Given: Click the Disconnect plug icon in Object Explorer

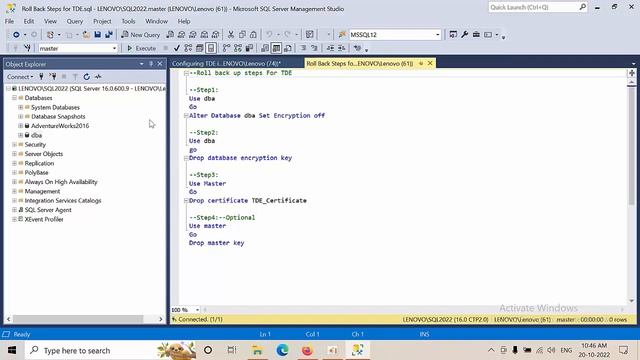Looking at the screenshot, I should 53,77.
